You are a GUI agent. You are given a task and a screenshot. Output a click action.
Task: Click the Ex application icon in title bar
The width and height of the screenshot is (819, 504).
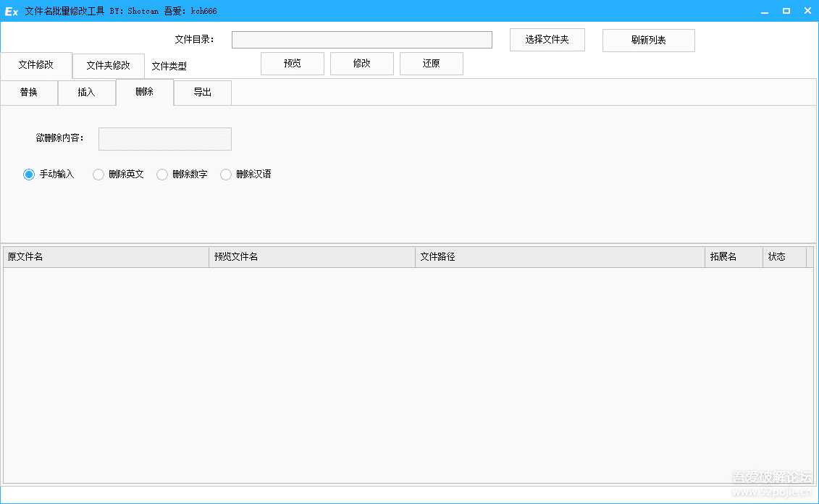(x=10, y=10)
